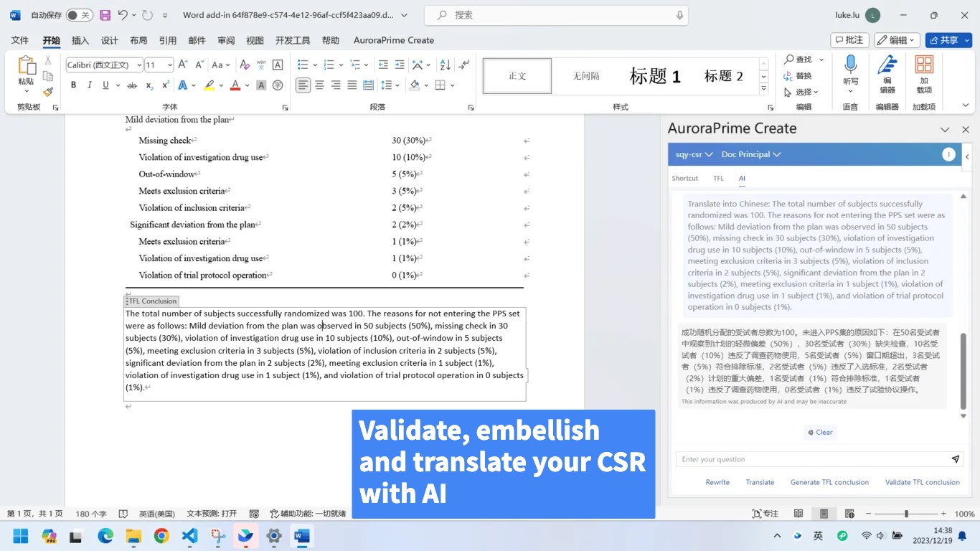Open the Insert (插入) ribbon tab
980x551 pixels.
coord(80,40)
